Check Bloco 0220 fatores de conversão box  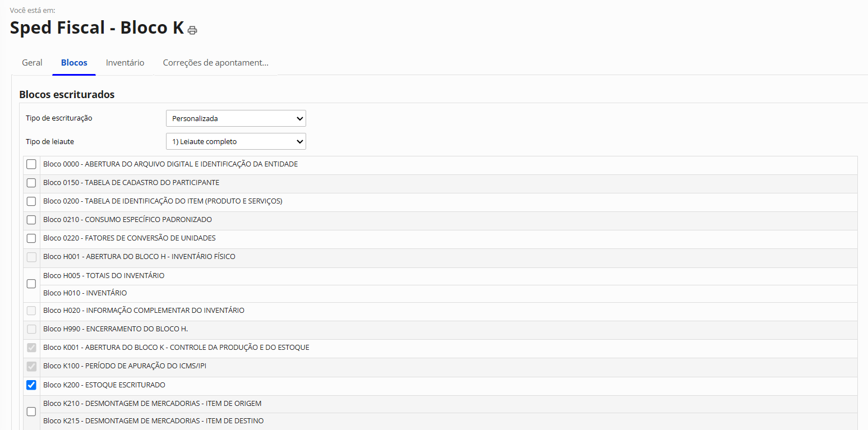[x=31, y=238]
